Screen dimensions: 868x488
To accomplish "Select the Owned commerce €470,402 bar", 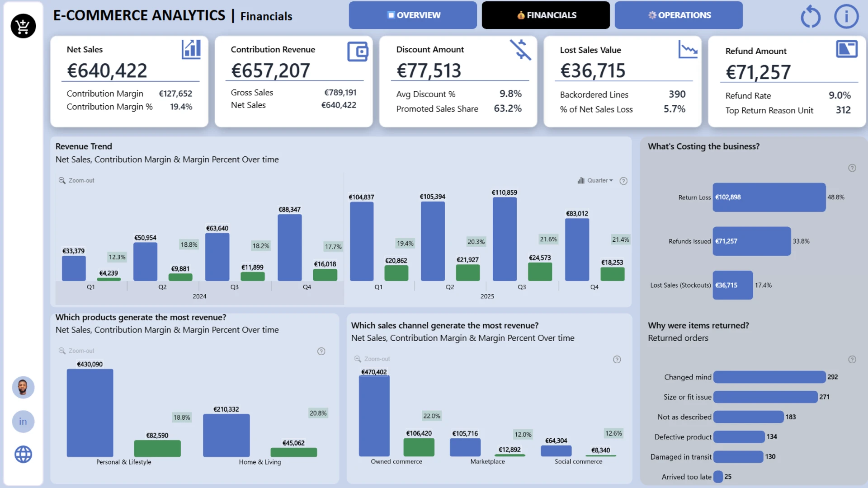I will 374,416.
